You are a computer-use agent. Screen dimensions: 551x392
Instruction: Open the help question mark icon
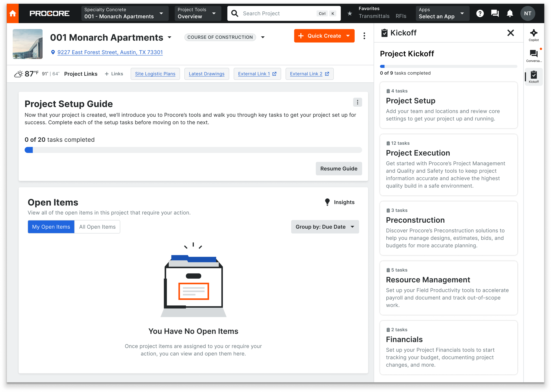(x=480, y=13)
